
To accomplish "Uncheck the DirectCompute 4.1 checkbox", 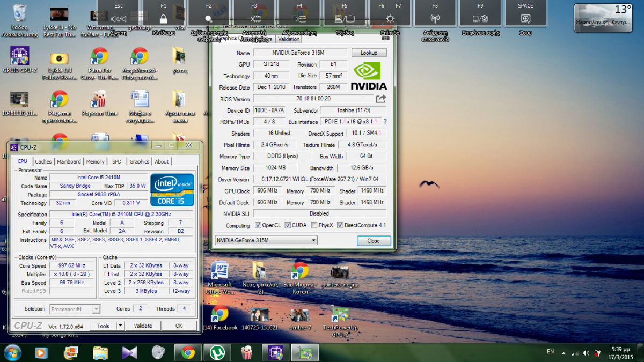I will coord(340,225).
